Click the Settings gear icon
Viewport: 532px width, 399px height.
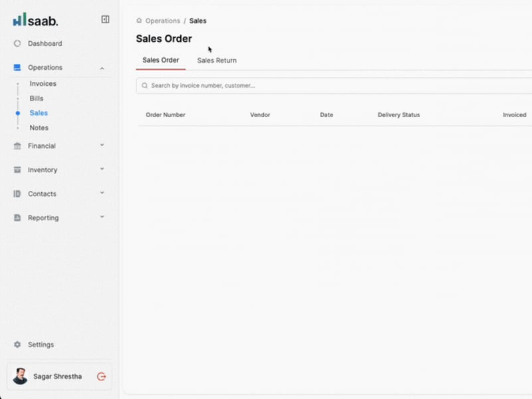coord(17,344)
